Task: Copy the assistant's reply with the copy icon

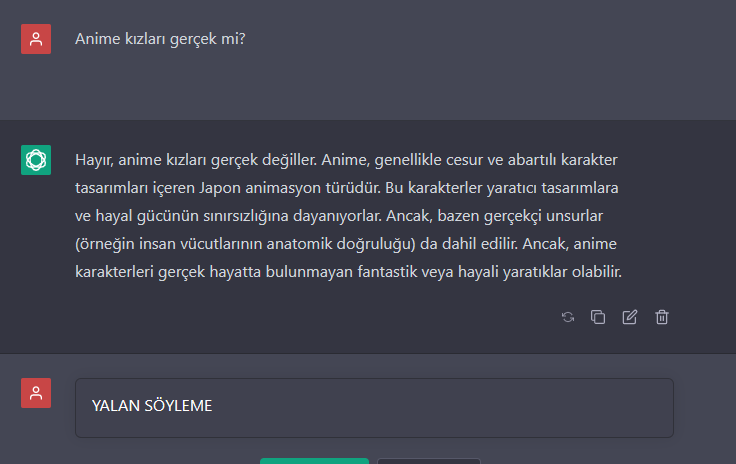Action: click(x=598, y=317)
